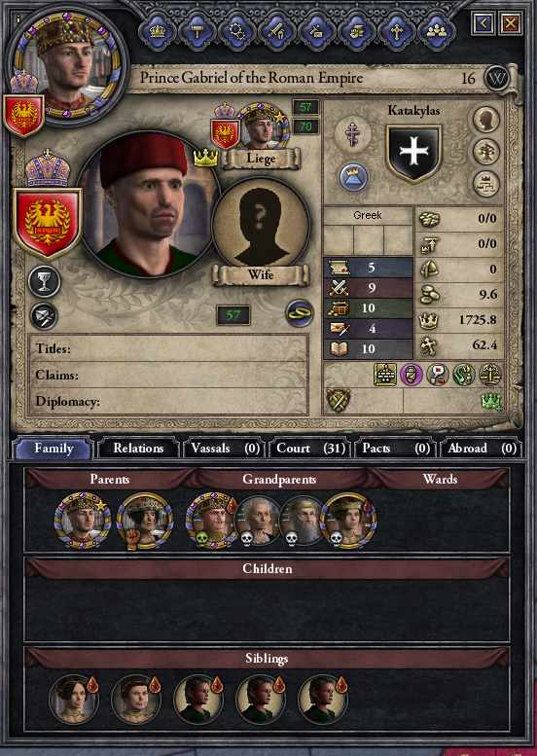The width and height of the screenshot is (537, 756).
Task: Select the first sibling portrait
Action: click(x=74, y=700)
